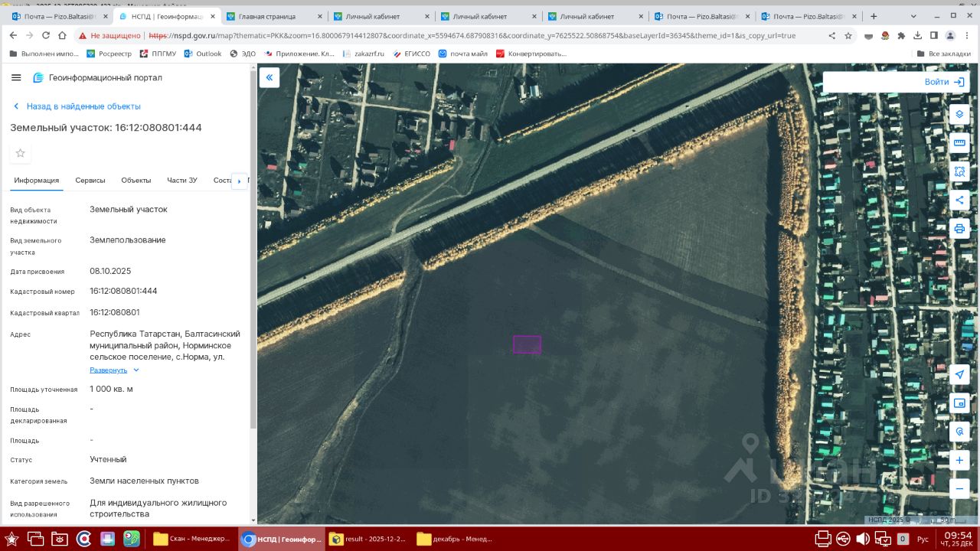Click the browser address bar URL
The height and width of the screenshot is (551, 980).
472,35
